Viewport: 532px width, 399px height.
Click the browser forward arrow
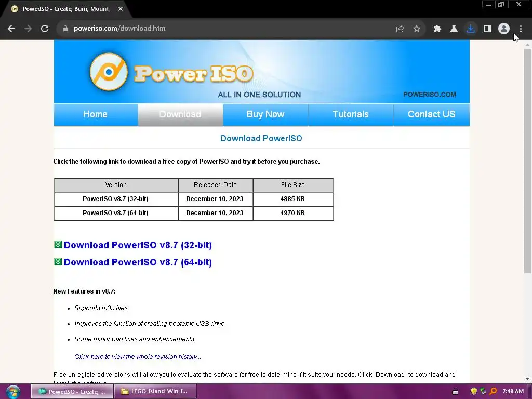point(28,29)
